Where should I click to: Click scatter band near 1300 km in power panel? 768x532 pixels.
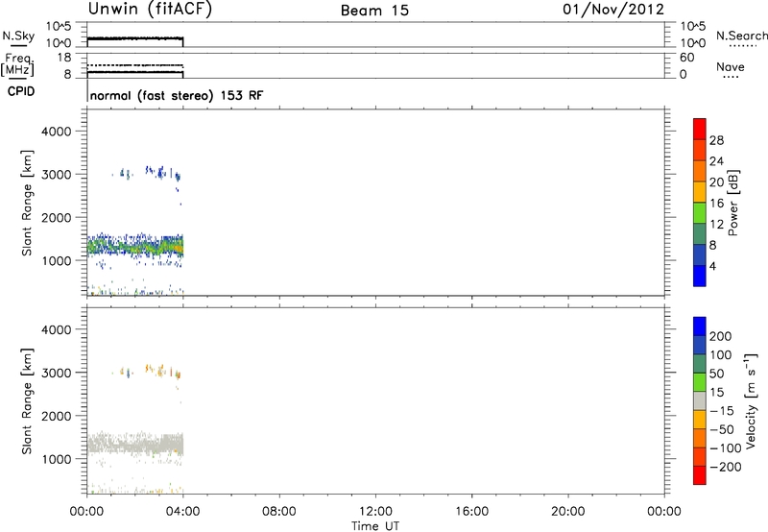tap(135, 247)
